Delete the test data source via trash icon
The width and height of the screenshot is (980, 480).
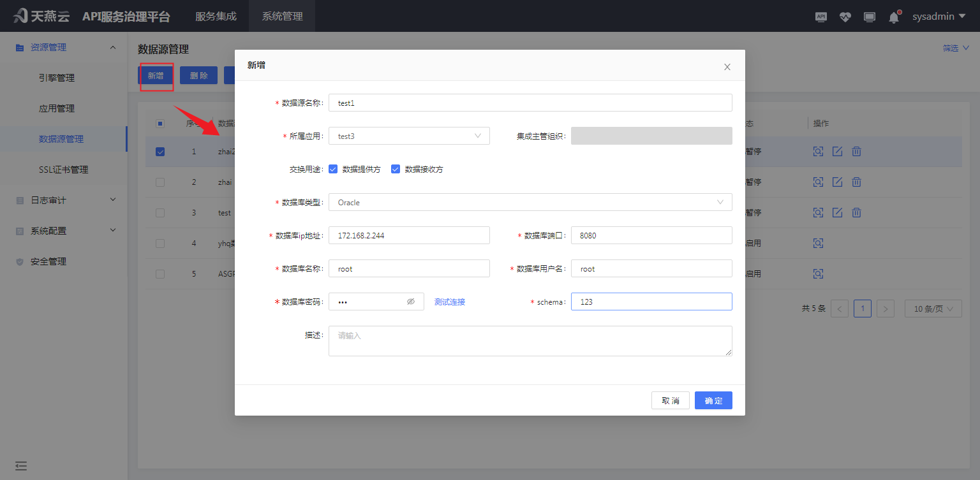click(856, 212)
